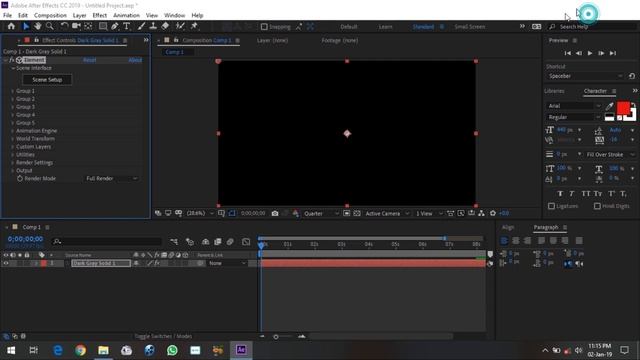Viewport: 640px width, 360px height.
Task: Toggle the fx switch on Dark Gray Solid 1
Action: (157, 263)
